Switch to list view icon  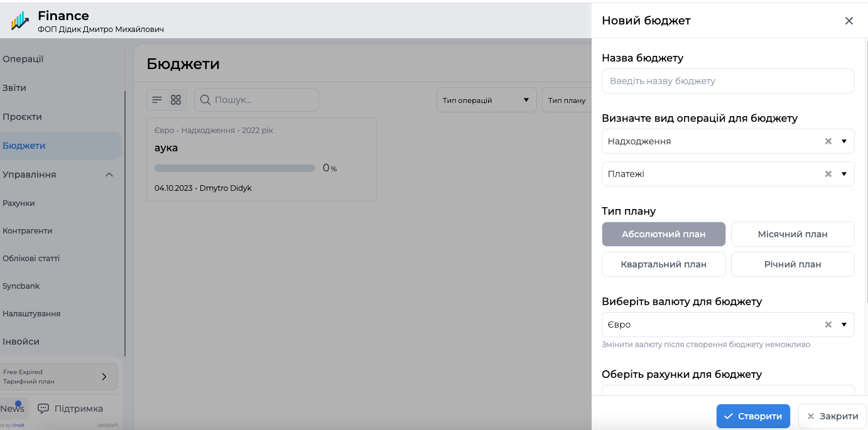[x=158, y=100]
